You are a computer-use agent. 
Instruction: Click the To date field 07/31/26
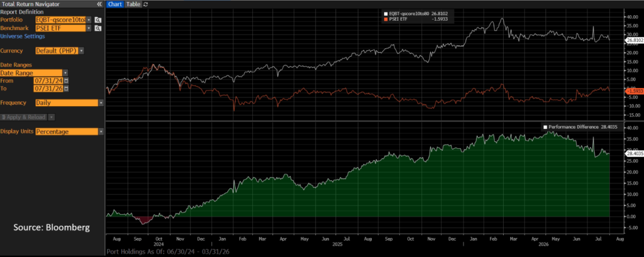49,88
